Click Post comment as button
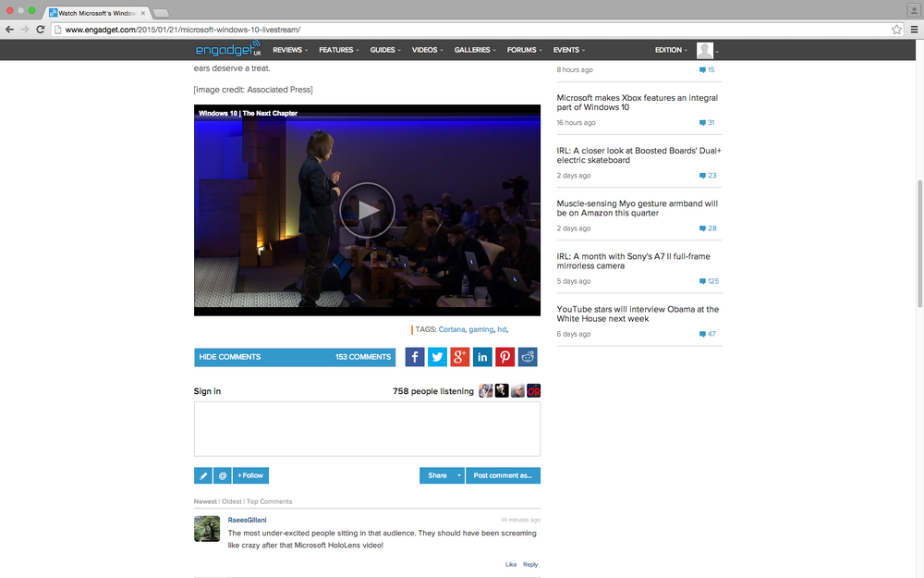The height and width of the screenshot is (578, 924). pos(503,475)
